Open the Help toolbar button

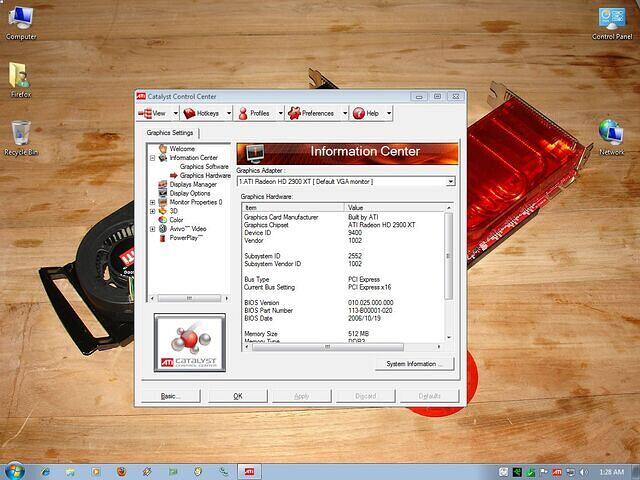[367, 113]
